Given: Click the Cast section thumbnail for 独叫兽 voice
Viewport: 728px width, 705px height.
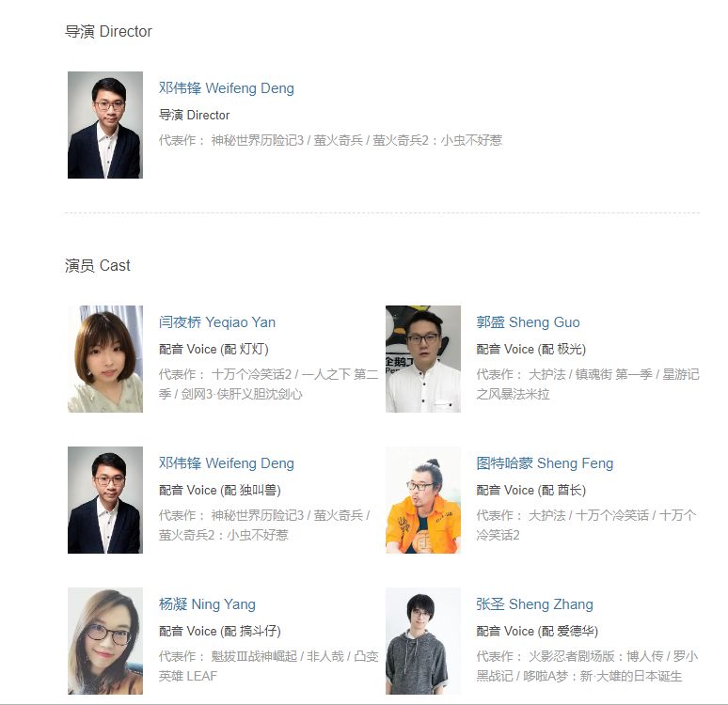Looking at the screenshot, I should tap(105, 500).
